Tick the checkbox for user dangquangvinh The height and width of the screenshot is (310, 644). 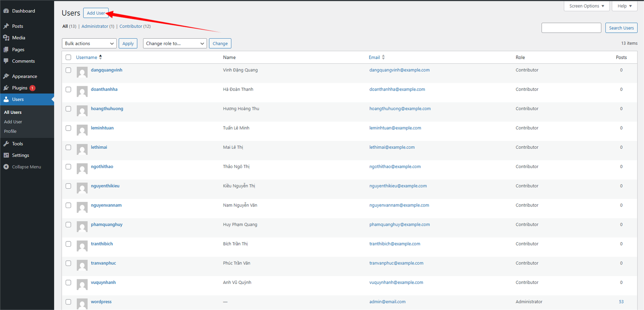pos(68,70)
